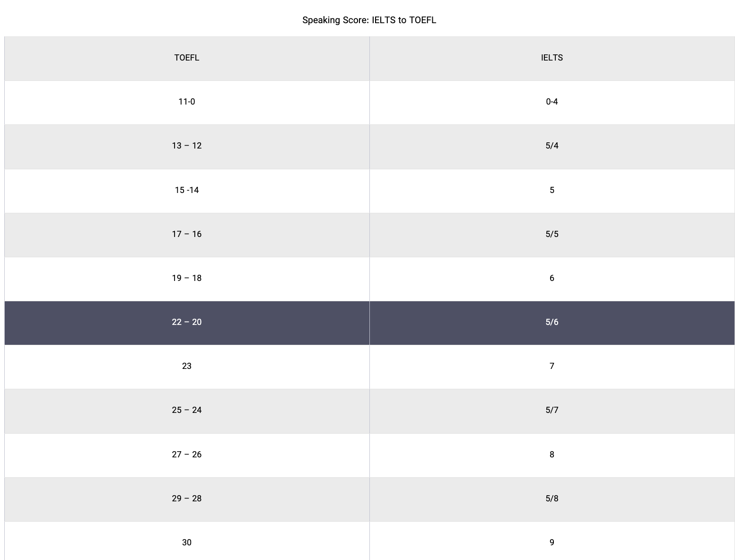This screenshot has height=560, width=735.
Task: Click the IELTS cell showing 5/4
Action: [551, 146]
